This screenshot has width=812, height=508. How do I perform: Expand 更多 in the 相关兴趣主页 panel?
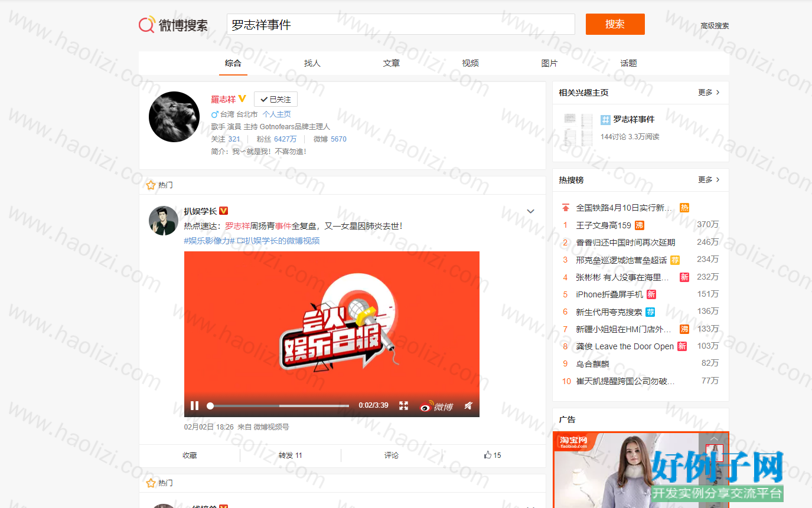[x=709, y=93]
